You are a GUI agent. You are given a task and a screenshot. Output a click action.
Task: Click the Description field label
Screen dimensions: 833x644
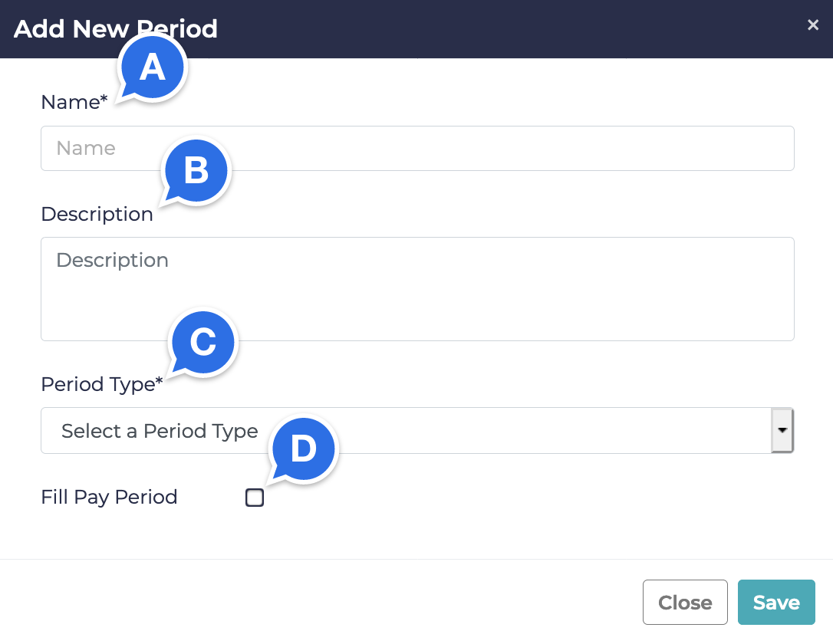(x=97, y=215)
